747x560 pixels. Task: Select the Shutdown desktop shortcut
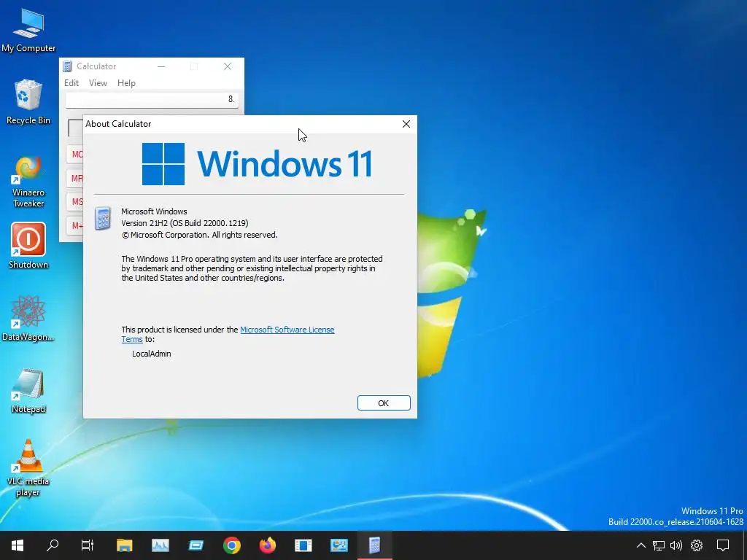(x=28, y=246)
